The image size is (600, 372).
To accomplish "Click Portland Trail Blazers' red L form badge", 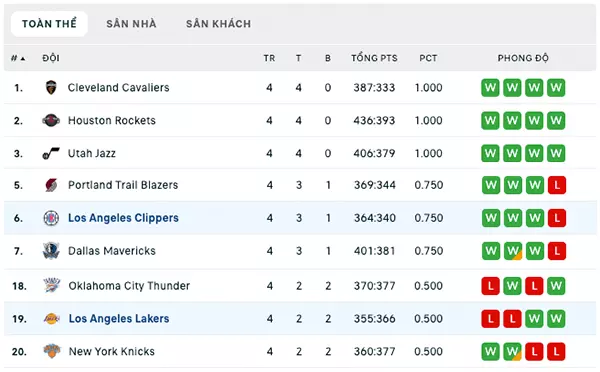I will [x=557, y=185].
